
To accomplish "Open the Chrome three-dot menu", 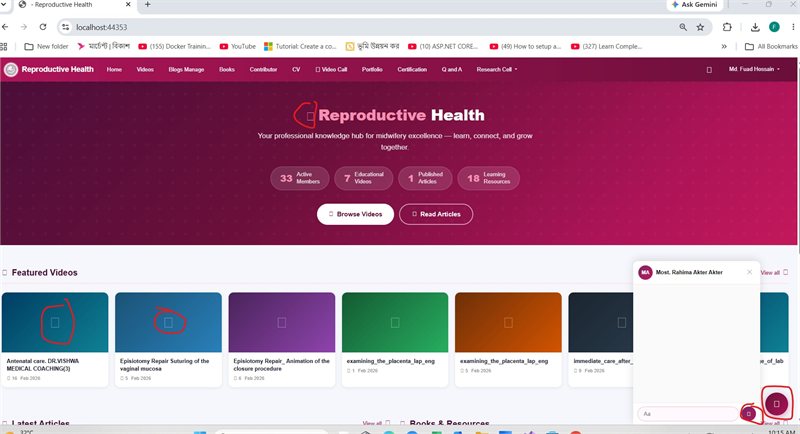I will point(793,27).
